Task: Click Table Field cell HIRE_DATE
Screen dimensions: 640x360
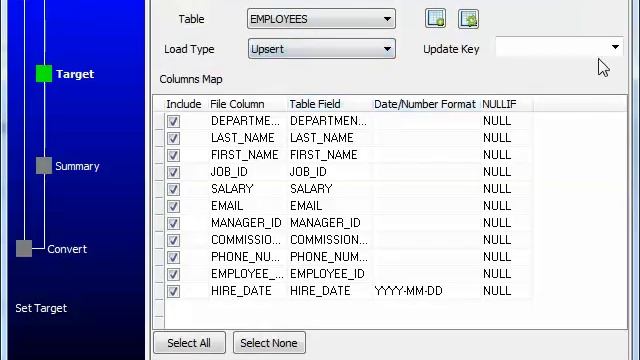Action: [320, 291]
